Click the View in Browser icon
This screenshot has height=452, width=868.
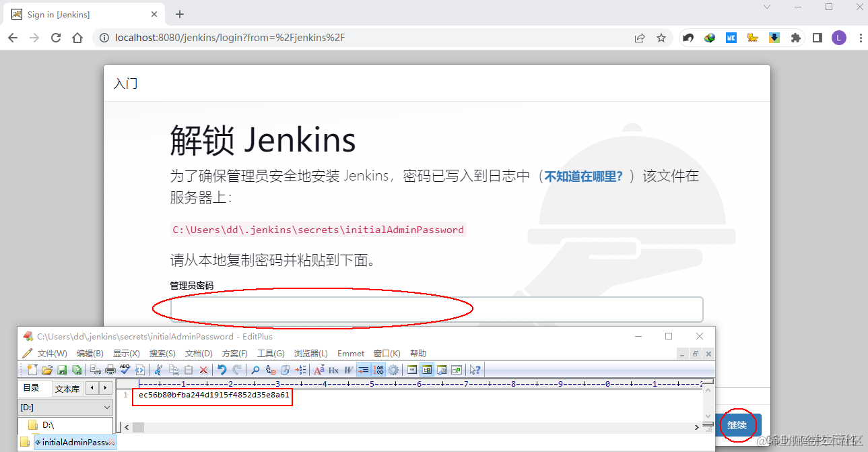(x=140, y=370)
